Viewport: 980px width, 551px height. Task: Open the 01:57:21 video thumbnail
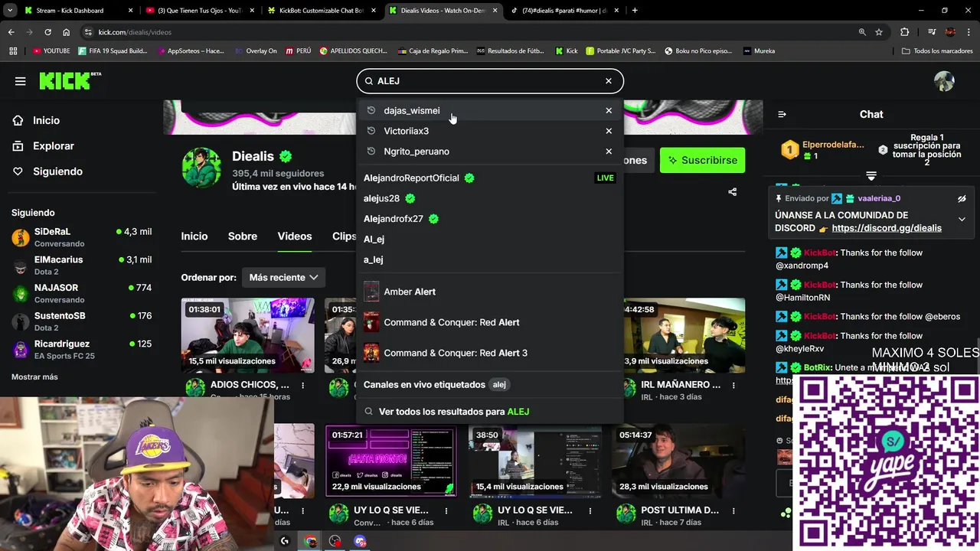391,461
